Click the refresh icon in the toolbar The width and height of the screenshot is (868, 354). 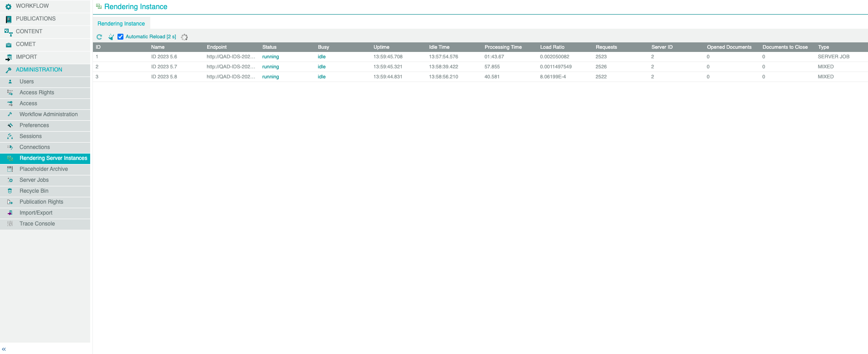pos(99,37)
